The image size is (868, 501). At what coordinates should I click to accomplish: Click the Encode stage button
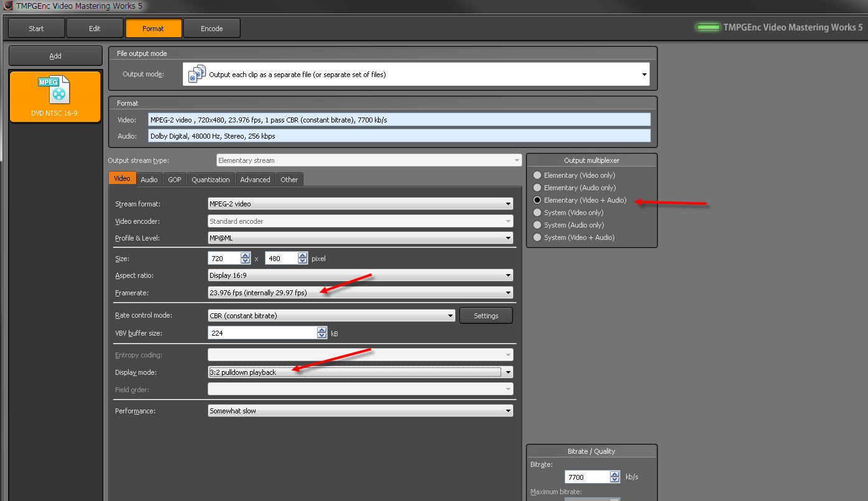211,29
